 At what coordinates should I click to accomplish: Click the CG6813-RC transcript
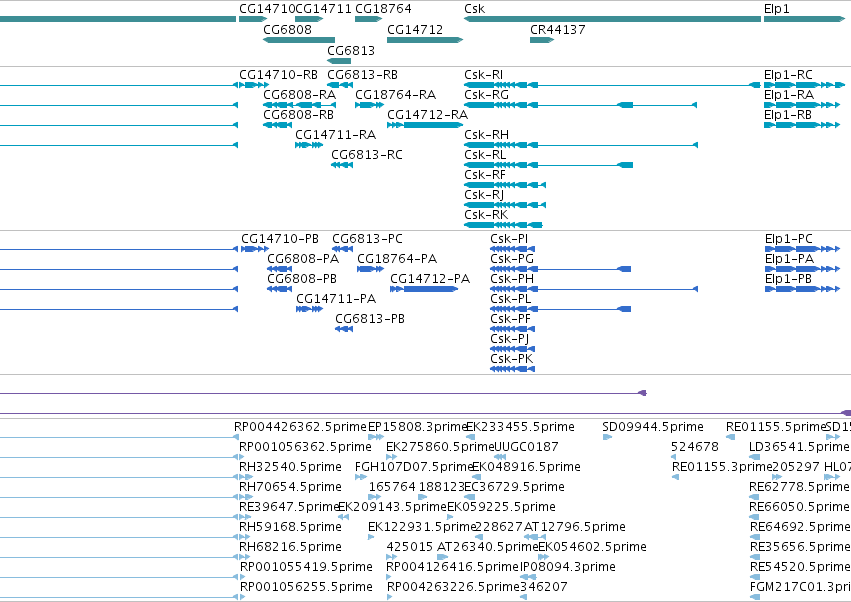pos(342,165)
